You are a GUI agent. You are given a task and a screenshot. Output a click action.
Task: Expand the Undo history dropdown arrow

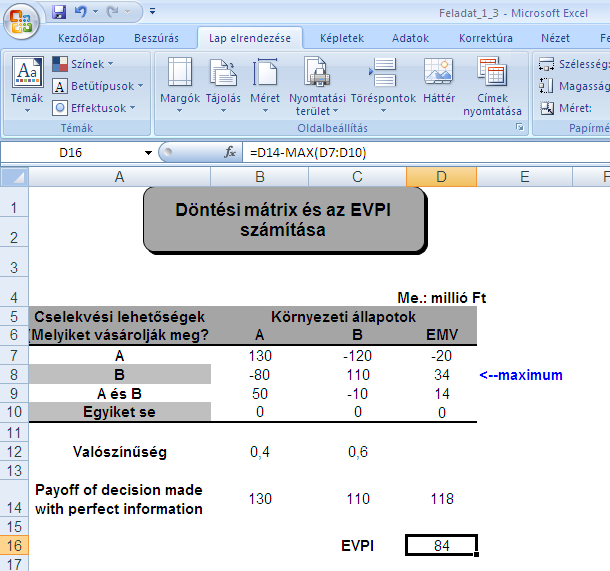tap(95, 12)
